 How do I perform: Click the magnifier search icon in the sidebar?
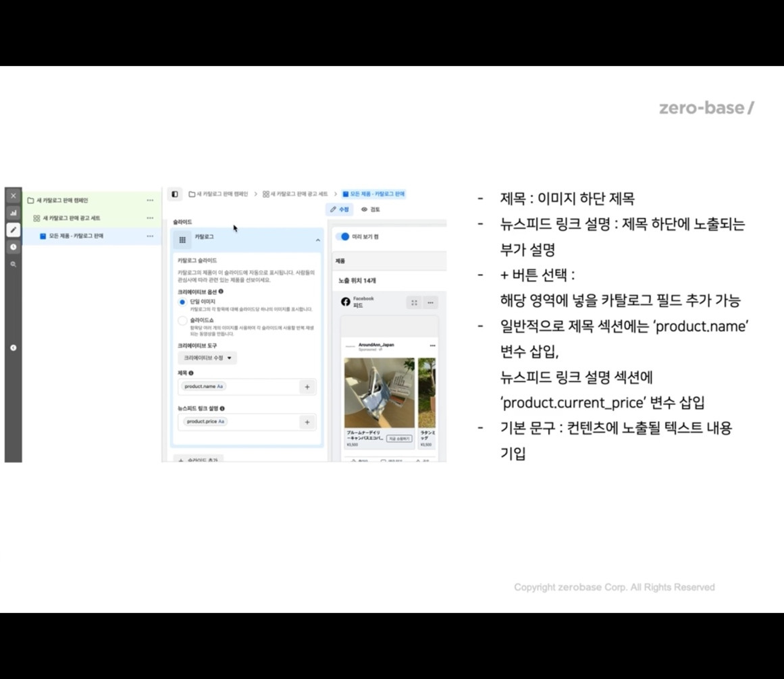[12, 264]
